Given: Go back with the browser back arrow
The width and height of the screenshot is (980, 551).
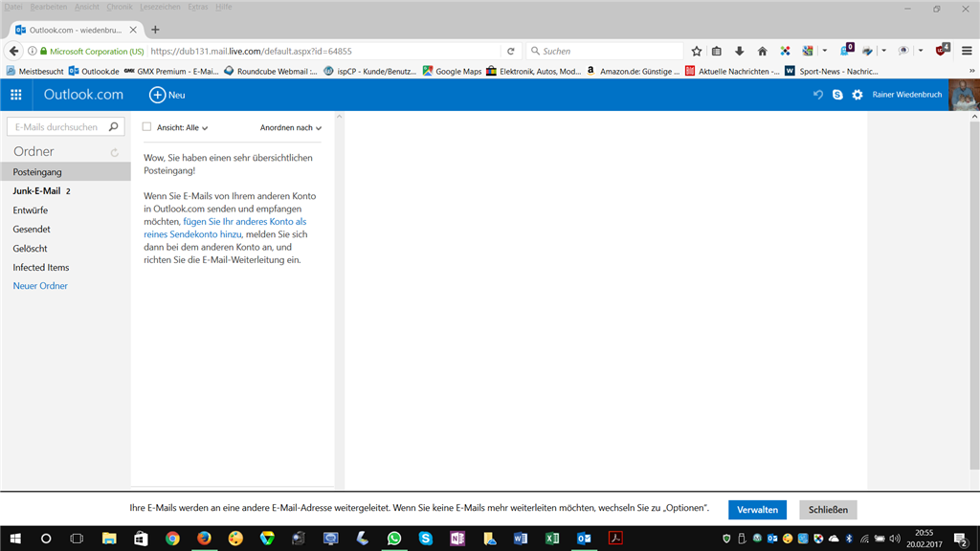Looking at the screenshot, I should point(13,52).
